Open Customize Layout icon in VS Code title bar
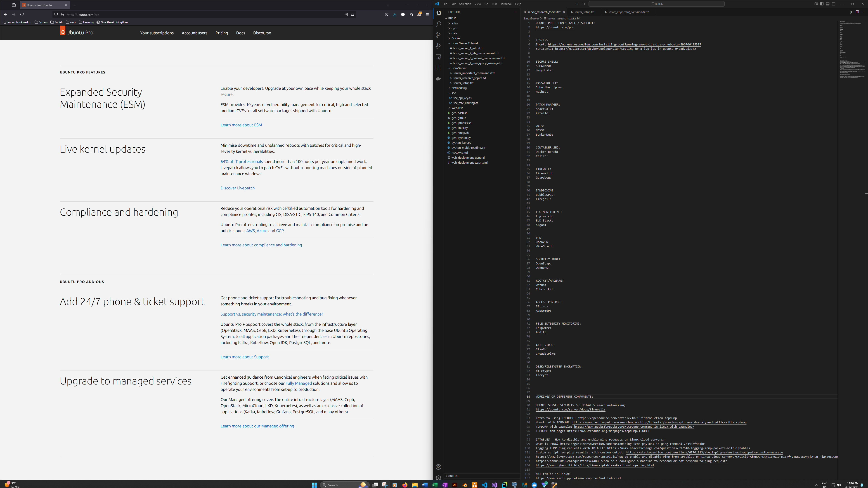Image resolution: width=868 pixels, height=488 pixels. 816,4
